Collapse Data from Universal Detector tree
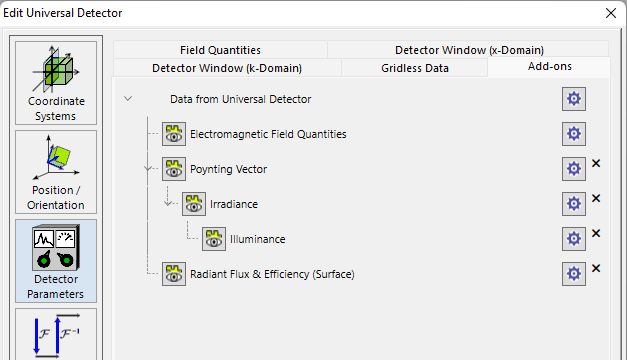 [128, 98]
